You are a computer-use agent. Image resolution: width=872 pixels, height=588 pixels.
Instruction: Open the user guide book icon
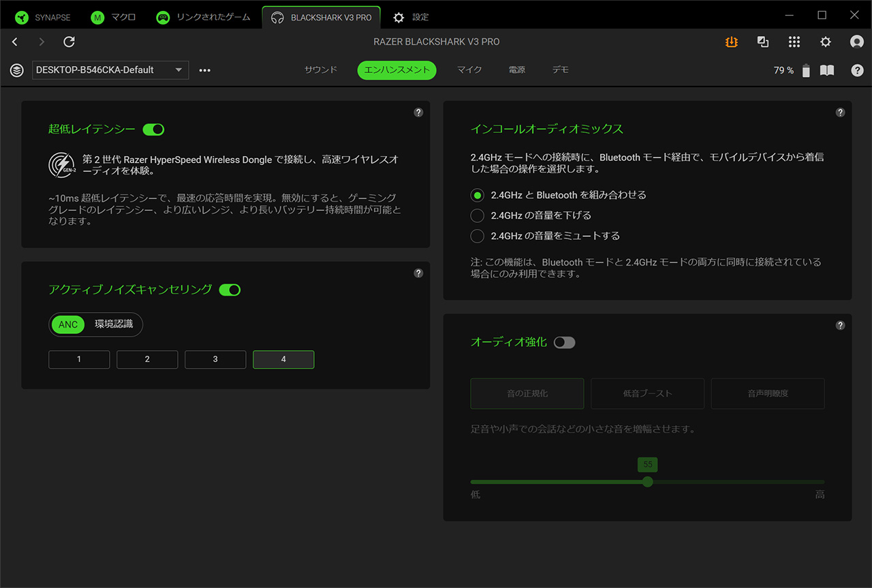(x=826, y=70)
